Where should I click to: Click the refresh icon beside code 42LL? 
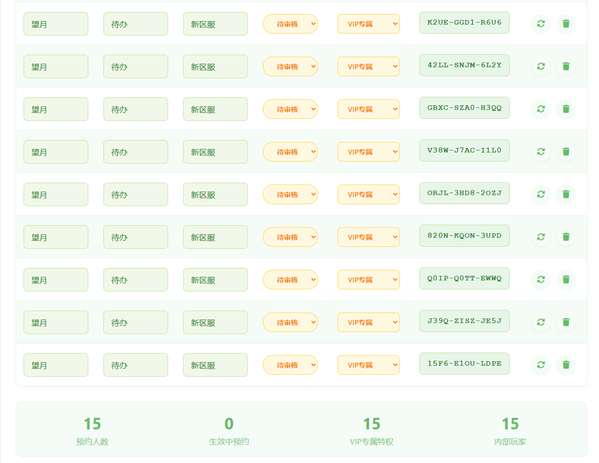point(541,66)
